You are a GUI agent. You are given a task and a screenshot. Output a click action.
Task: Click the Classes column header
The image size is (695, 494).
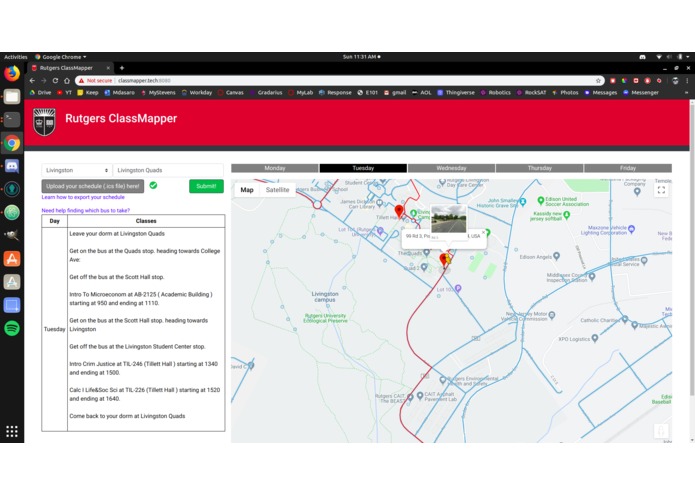click(146, 221)
